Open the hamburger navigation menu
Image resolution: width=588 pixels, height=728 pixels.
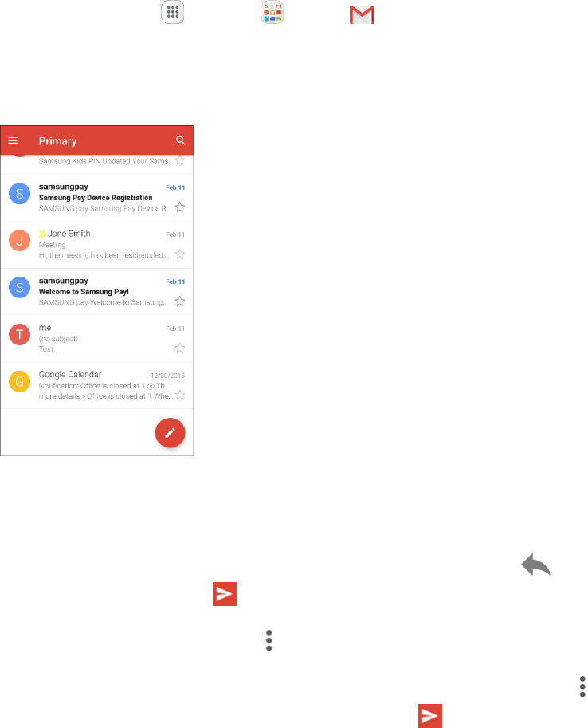point(14,140)
